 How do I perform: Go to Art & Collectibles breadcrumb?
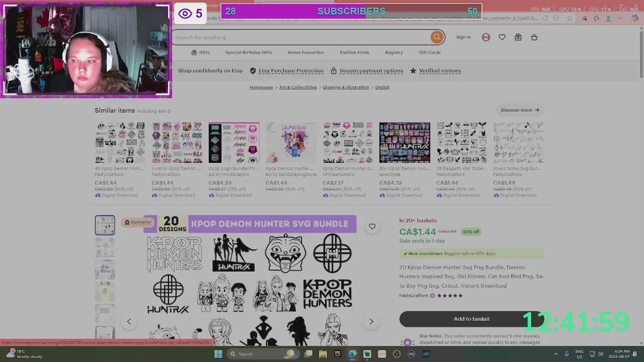[298, 87]
